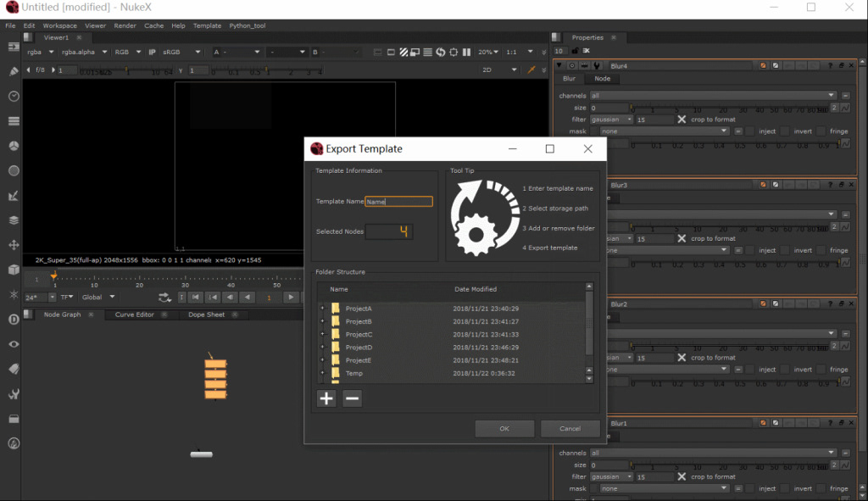Toggle Blur1 crop to format checkbox
Image resolution: width=868 pixels, height=501 pixels.
pyautogui.click(x=682, y=476)
